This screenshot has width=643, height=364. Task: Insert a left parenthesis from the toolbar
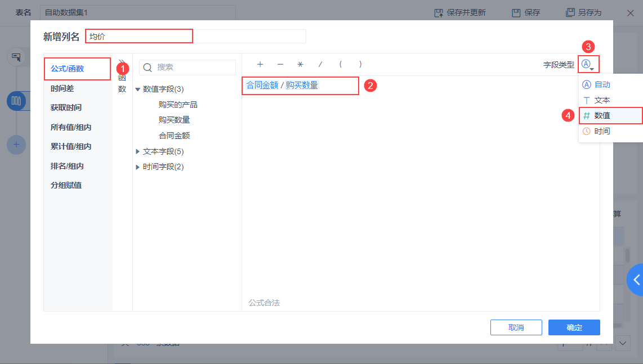tap(340, 65)
